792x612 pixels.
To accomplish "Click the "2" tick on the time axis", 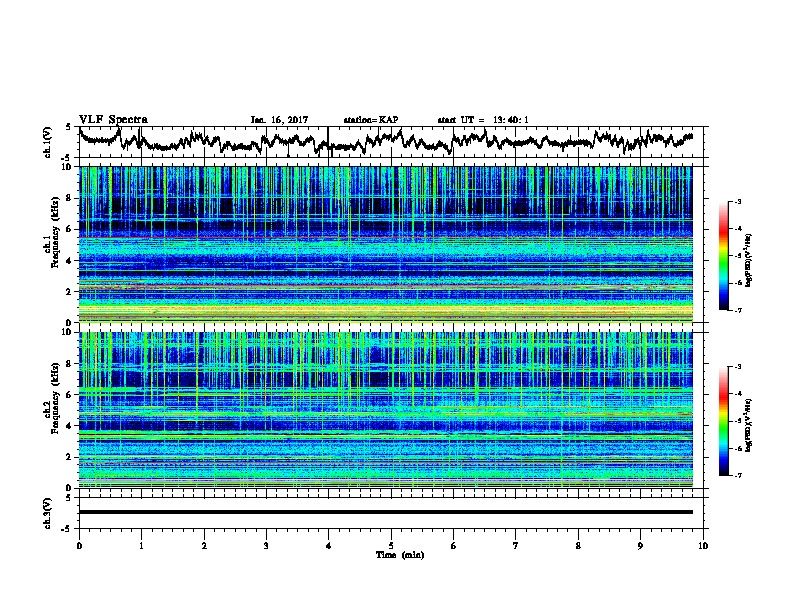I will (204, 546).
